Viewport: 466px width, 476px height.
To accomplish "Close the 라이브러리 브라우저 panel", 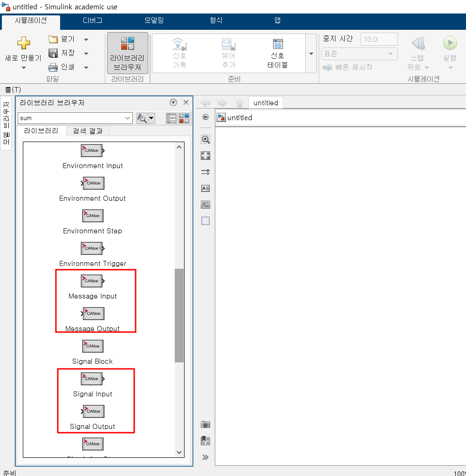I will click(x=186, y=102).
